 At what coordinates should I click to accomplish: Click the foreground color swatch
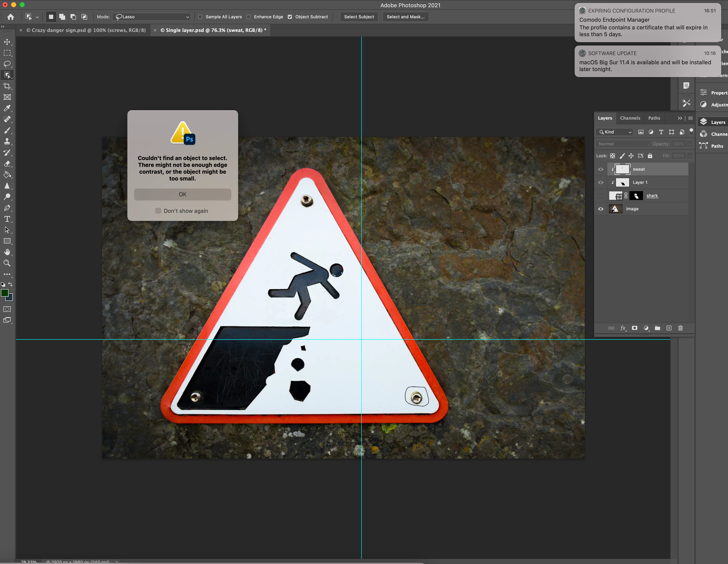pyautogui.click(x=5, y=293)
